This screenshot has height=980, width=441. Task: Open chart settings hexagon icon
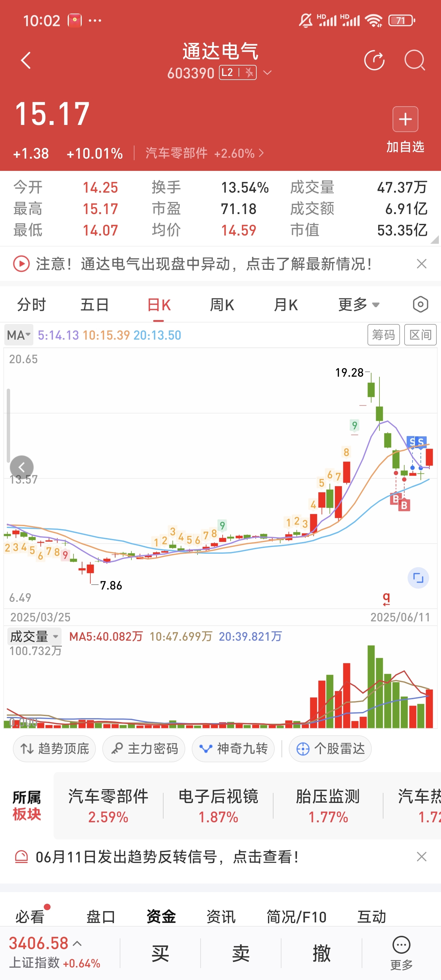[420, 304]
